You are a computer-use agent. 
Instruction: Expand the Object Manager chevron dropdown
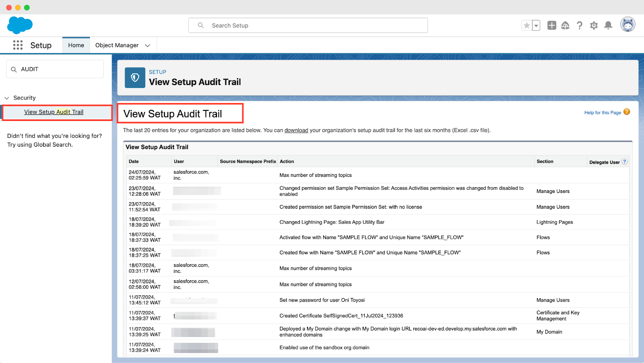[148, 46]
